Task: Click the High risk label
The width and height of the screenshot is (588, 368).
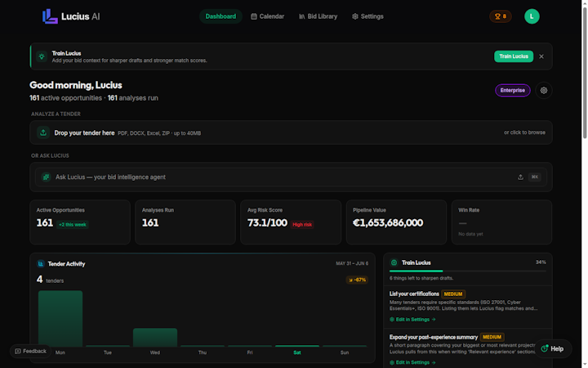Action: [302, 225]
